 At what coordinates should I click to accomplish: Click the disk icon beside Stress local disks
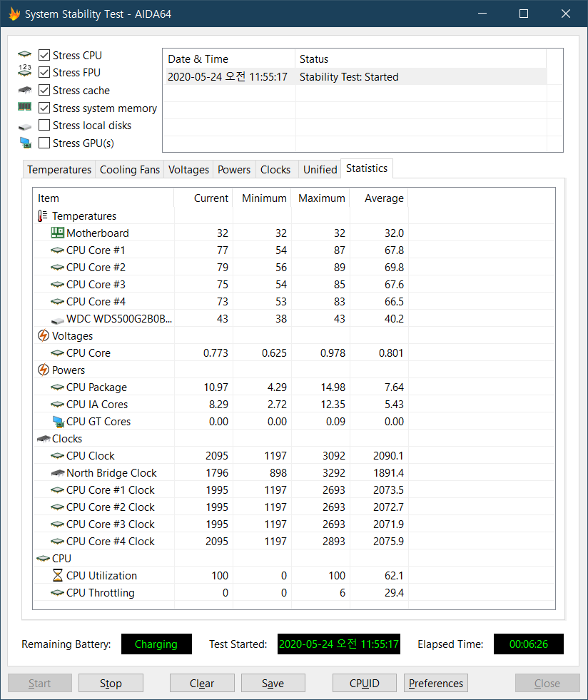click(x=24, y=127)
